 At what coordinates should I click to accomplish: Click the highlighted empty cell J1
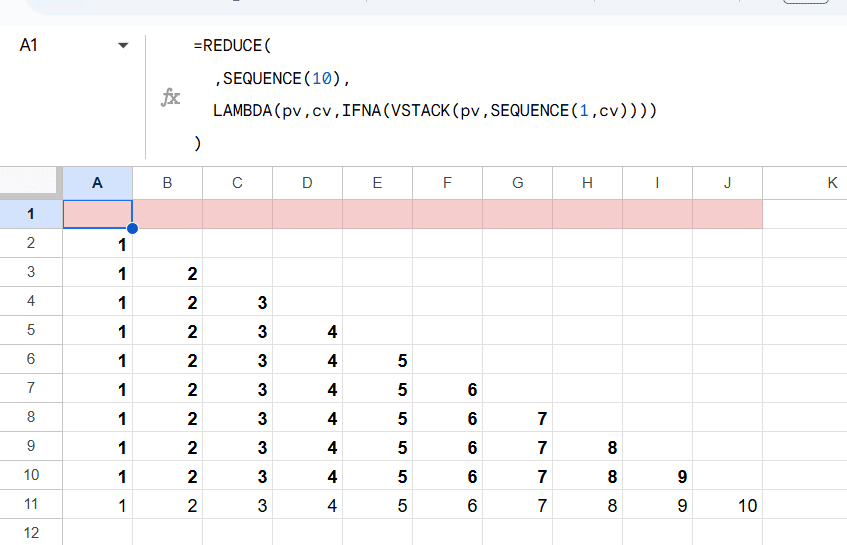coord(727,214)
